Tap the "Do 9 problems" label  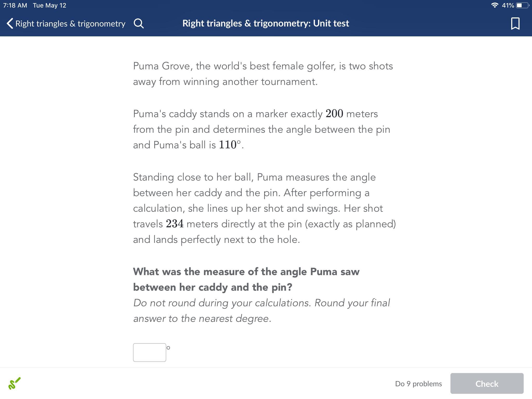[x=418, y=384]
